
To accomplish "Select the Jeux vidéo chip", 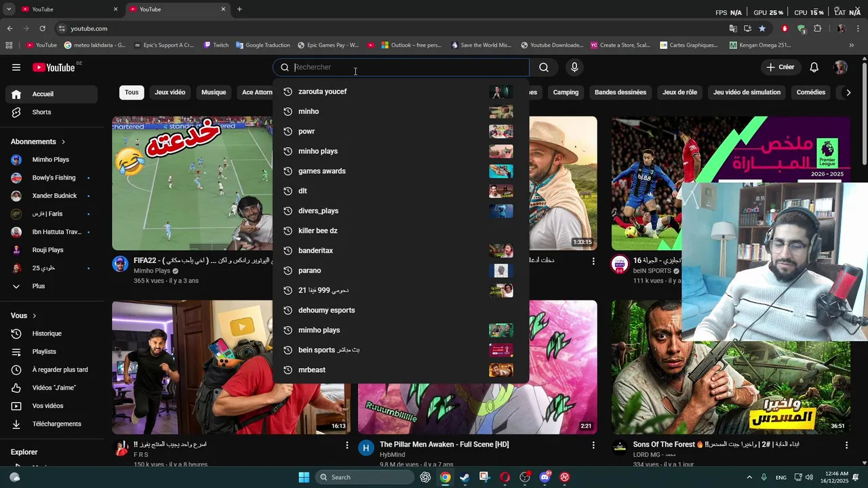I will point(170,92).
